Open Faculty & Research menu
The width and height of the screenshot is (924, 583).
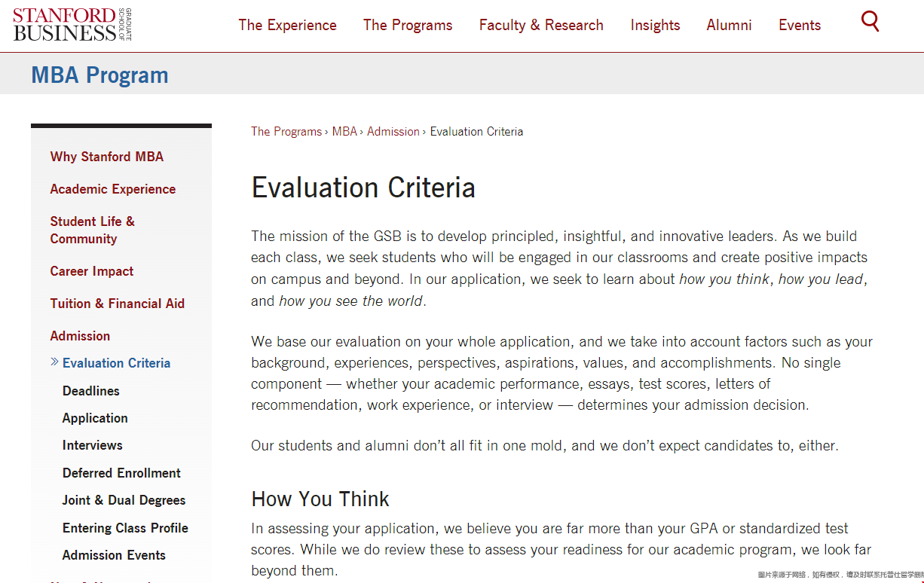coord(541,25)
